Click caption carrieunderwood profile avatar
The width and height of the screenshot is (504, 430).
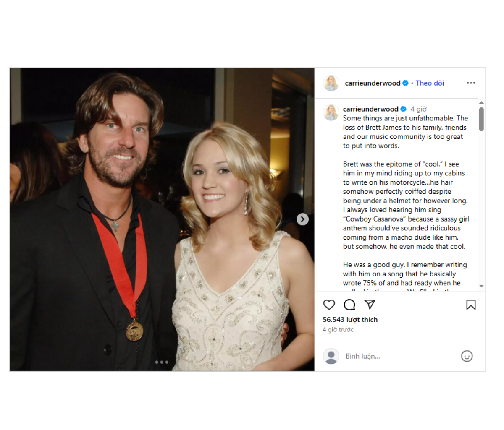[x=331, y=112]
